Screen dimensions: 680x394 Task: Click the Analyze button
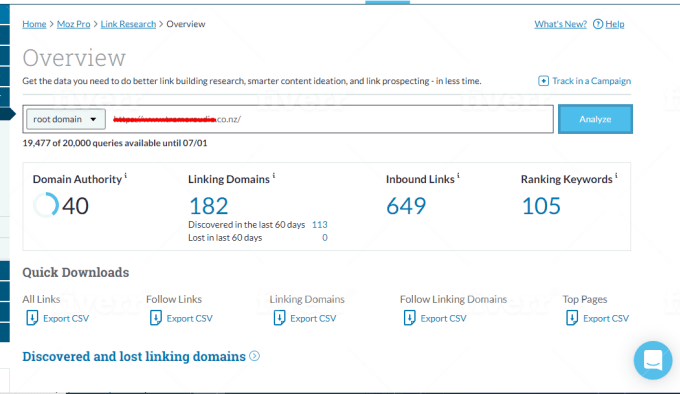(x=595, y=119)
